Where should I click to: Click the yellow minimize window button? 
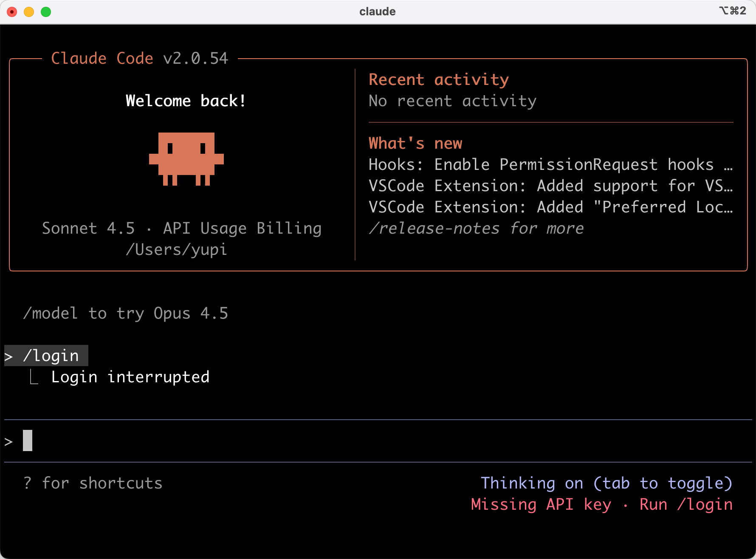click(x=29, y=12)
